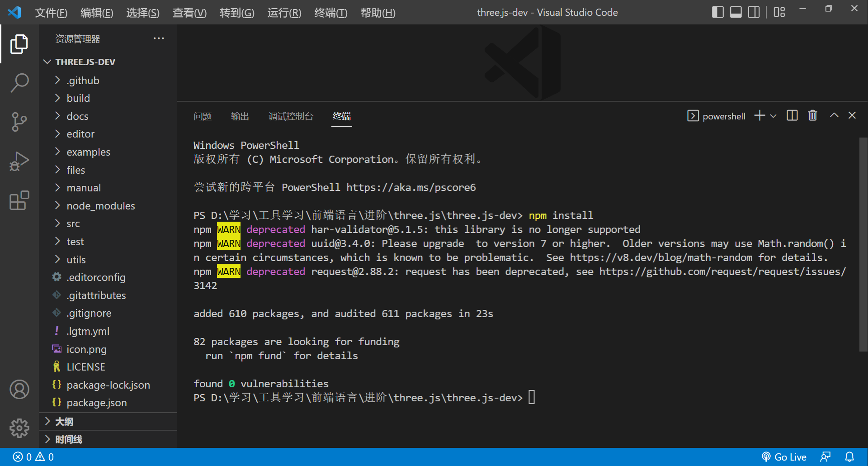This screenshot has width=868, height=466.
Task: Expand the docs folder
Action: 108,116
